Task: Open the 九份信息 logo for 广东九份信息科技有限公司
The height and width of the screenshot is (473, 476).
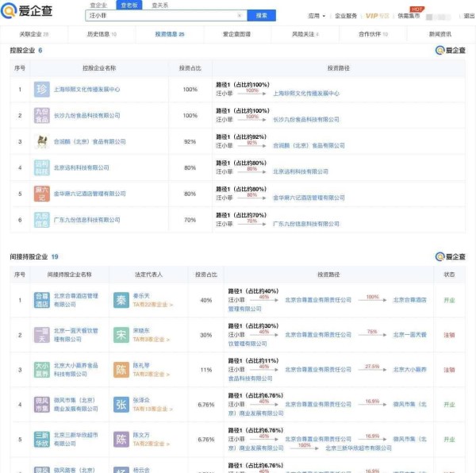Action: 41,220
